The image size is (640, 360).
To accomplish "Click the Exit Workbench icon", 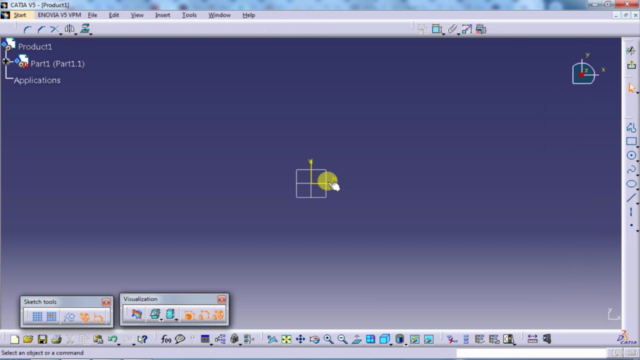I will point(631,65).
